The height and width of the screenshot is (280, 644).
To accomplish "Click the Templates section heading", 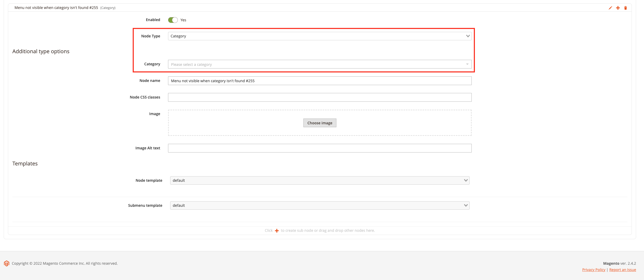I will 25,163.
